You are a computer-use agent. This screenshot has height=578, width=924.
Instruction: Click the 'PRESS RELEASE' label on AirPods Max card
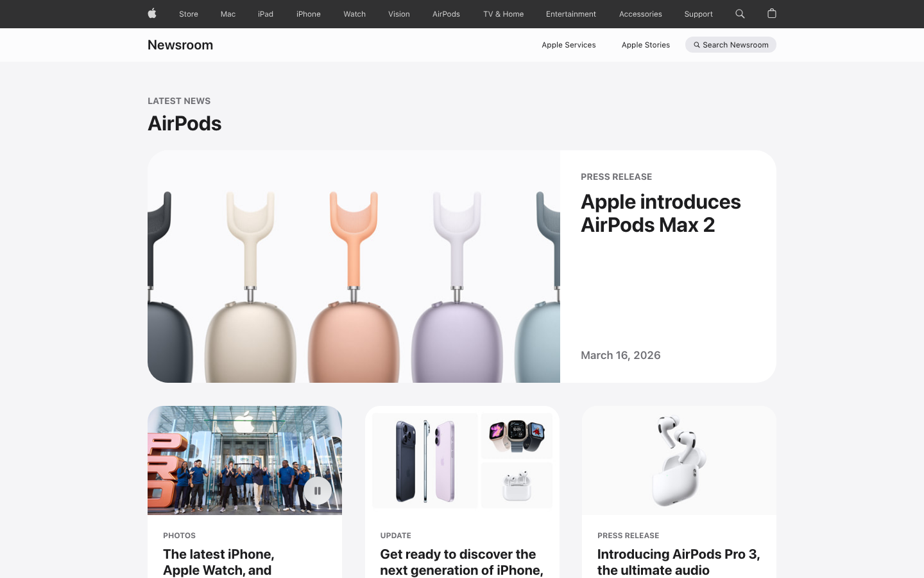616,177
